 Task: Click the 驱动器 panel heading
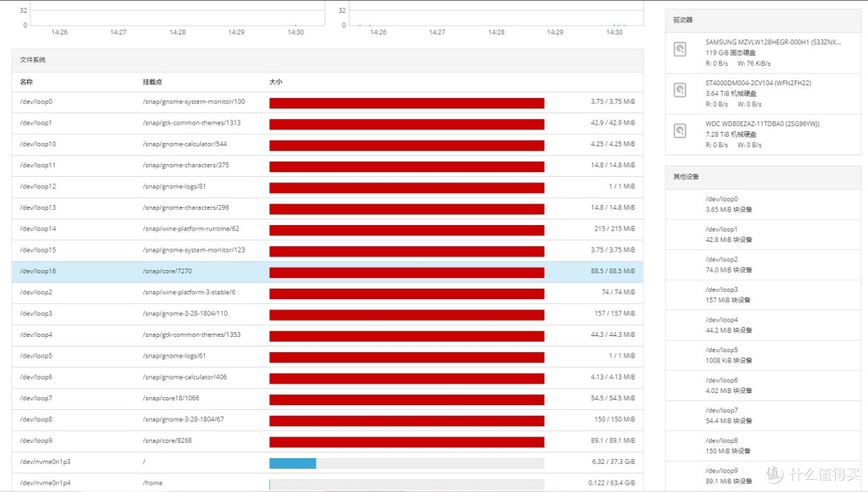click(x=682, y=20)
